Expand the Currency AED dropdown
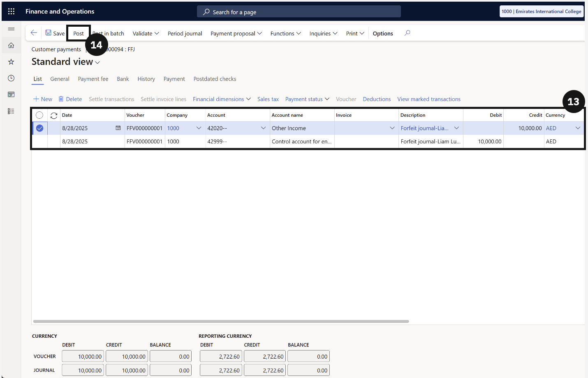The image size is (588, 378). tap(578, 128)
